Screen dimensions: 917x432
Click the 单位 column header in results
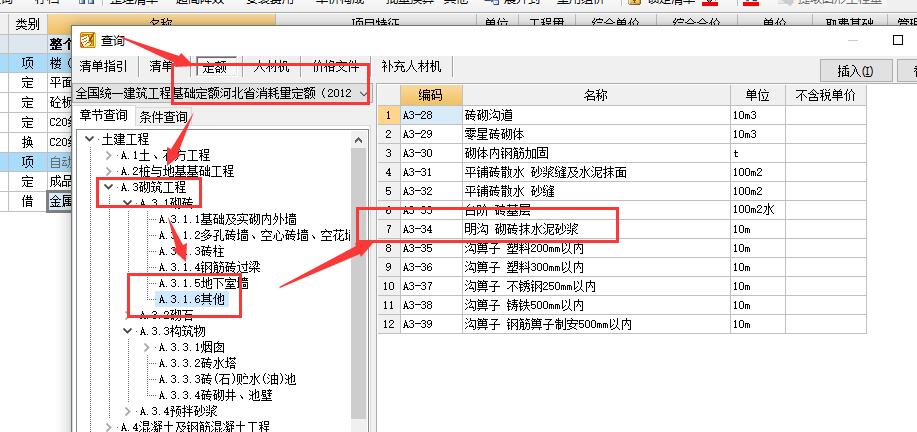click(x=757, y=95)
